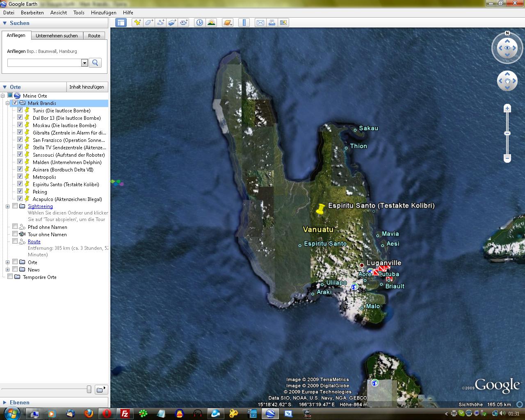The image size is (525, 420).
Task: Toggle the Mark Brandis folder checkbox
Action: (15, 103)
